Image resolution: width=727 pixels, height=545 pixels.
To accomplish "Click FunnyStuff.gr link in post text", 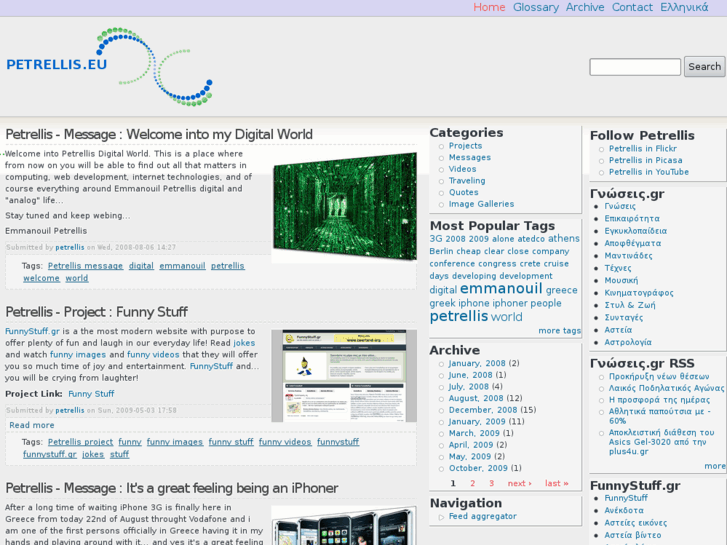I will (x=32, y=331).
